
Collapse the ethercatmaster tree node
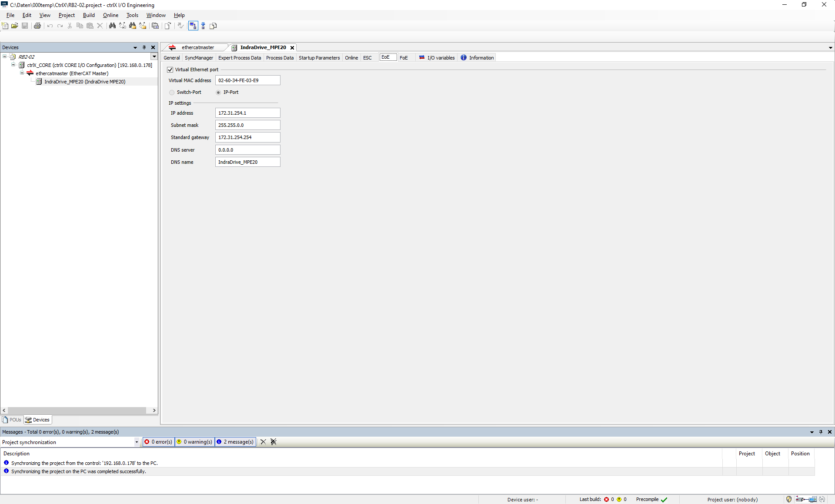[22, 73]
